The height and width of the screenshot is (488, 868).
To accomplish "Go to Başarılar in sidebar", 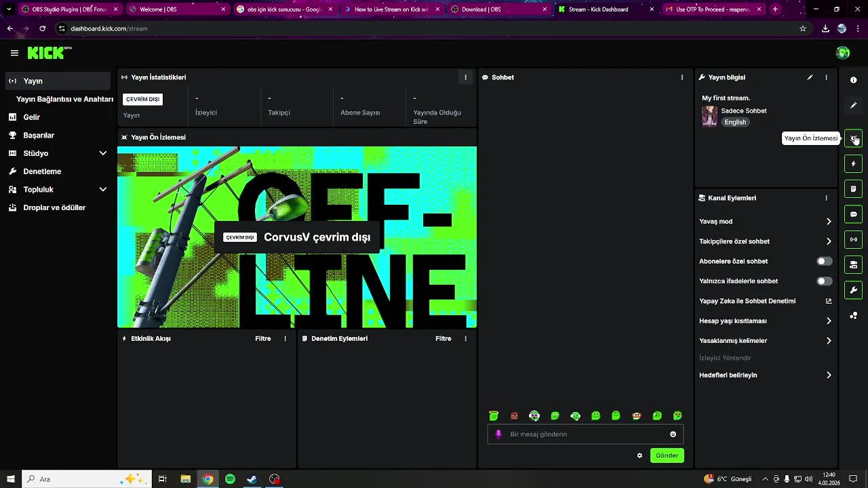I will 58,135.
